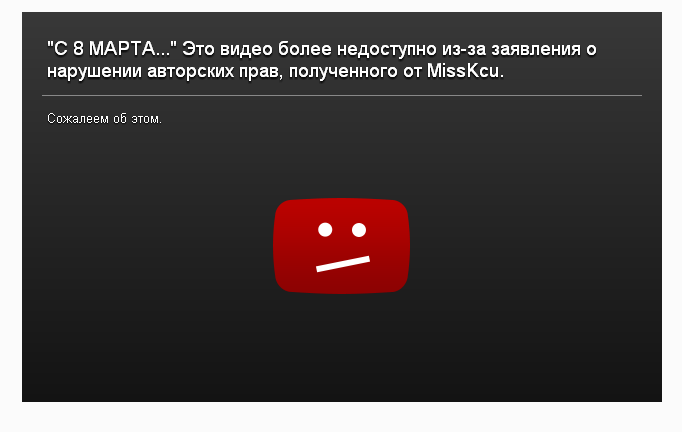Image resolution: width=682 pixels, height=432 pixels.
Task: Click the horizontal divider line under heading
Action: pyautogui.click(x=342, y=95)
